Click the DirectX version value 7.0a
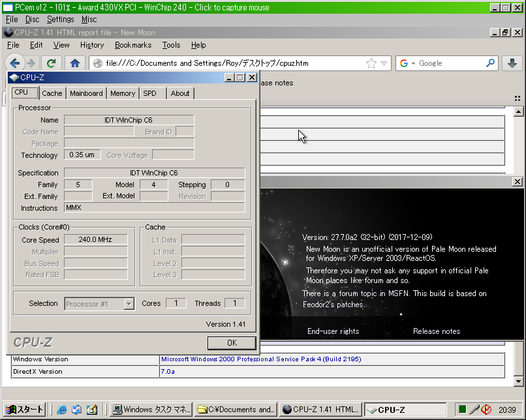The width and height of the screenshot is (526, 420). [x=168, y=371]
